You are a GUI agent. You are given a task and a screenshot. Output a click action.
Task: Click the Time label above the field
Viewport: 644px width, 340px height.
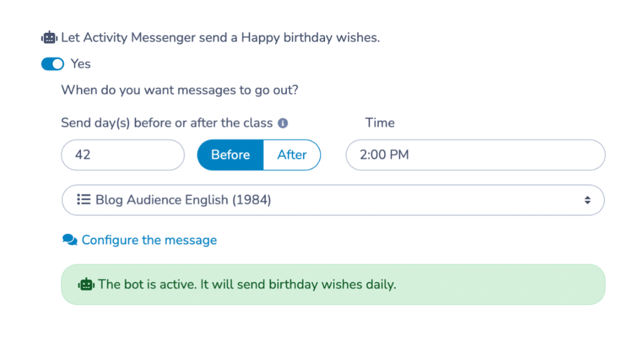380,122
